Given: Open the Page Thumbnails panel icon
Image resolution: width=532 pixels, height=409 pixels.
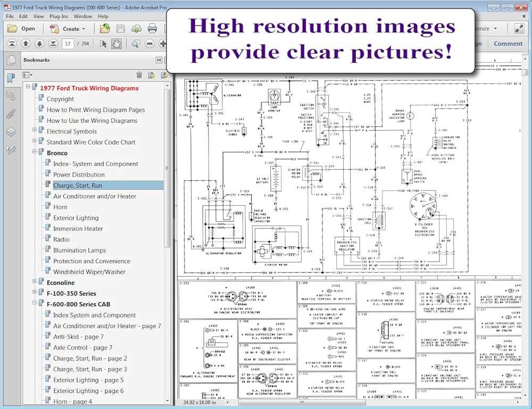Looking at the screenshot, I should 11,60.
